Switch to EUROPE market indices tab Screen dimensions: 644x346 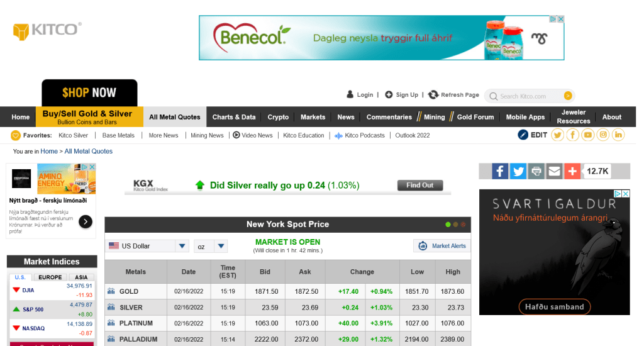(x=50, y=277)
